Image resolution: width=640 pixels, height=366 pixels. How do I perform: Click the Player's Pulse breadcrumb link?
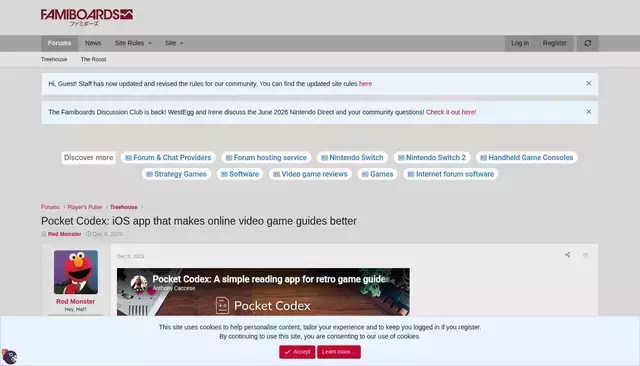[84, 207]
